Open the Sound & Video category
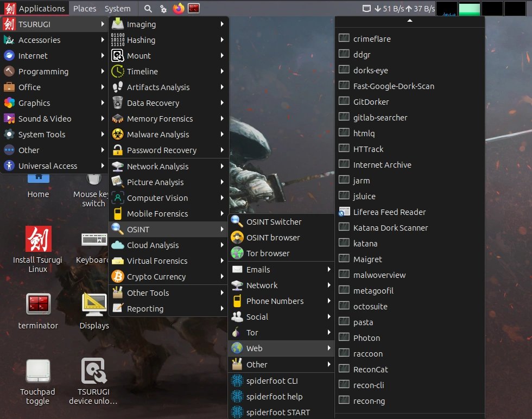The width and height of the screenshot is (532, 419). click(x=54, y=118)
